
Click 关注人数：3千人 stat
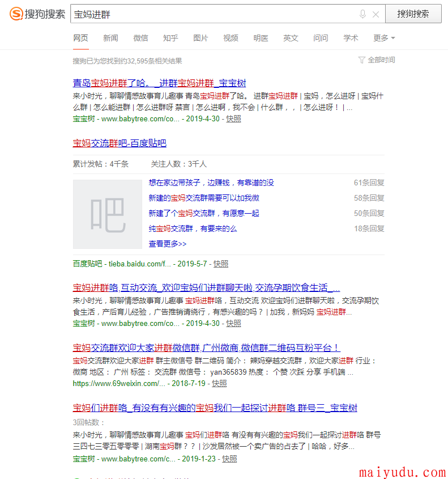[179, 164]
